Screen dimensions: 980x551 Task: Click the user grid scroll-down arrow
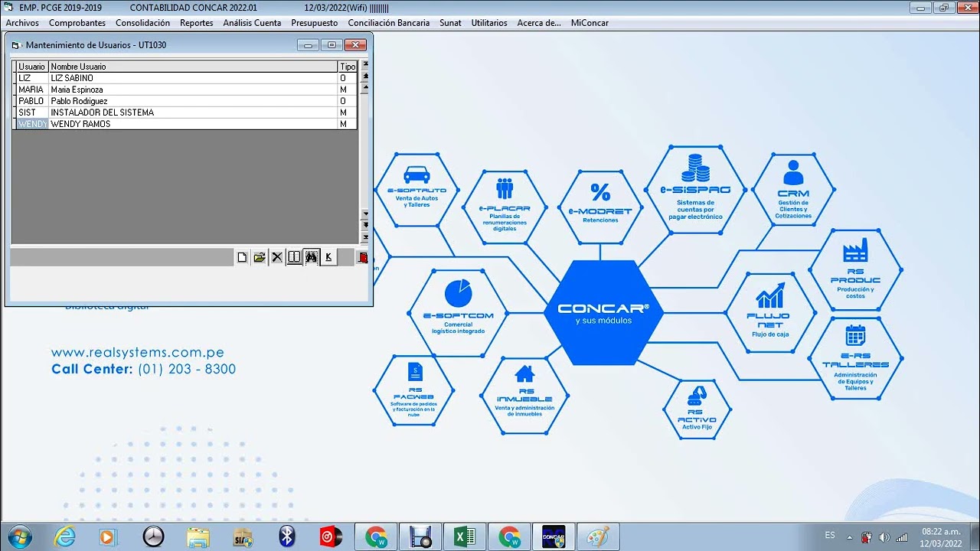(x=365, y=214)
